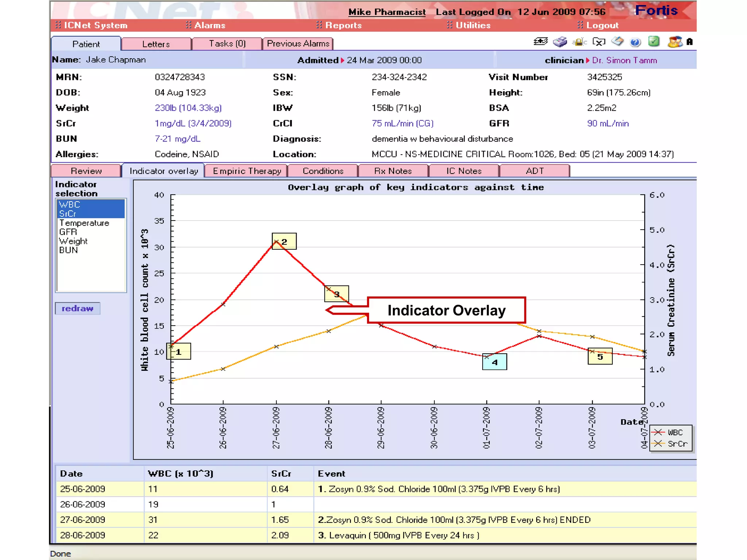The height and width of the screenshot is (560, 747).
Task: Click the folder with X icon
Action: (x=599, y=42)
